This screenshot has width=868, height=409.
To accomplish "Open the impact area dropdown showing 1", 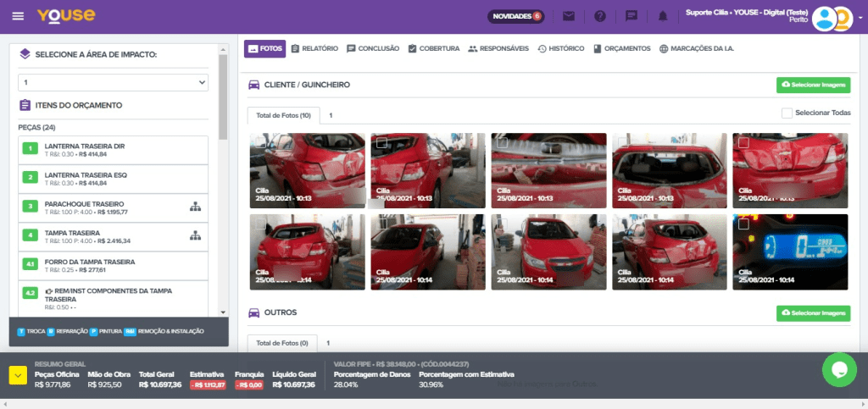I will coord(113,82).
